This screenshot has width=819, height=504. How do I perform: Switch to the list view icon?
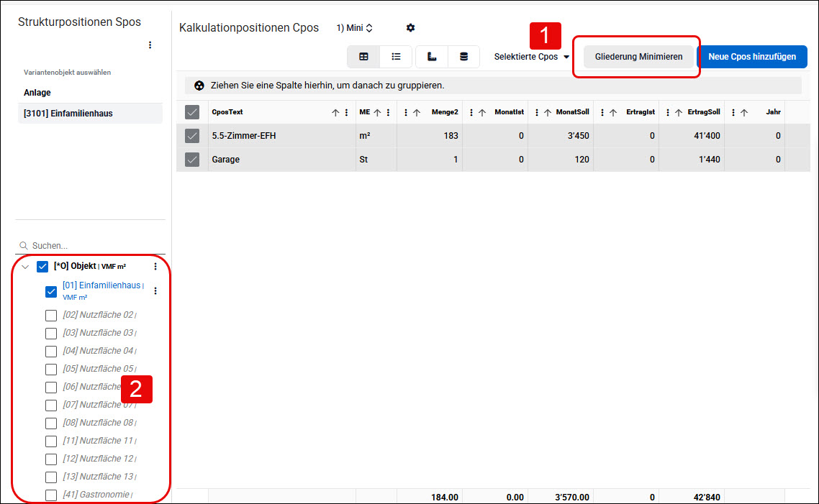coord(396,56)
